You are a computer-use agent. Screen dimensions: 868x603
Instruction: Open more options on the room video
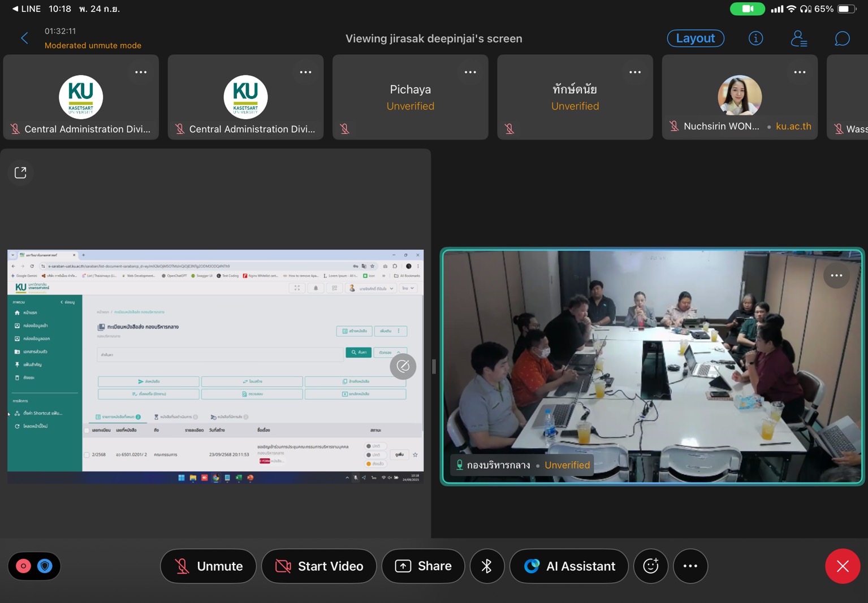pos(836,276)
